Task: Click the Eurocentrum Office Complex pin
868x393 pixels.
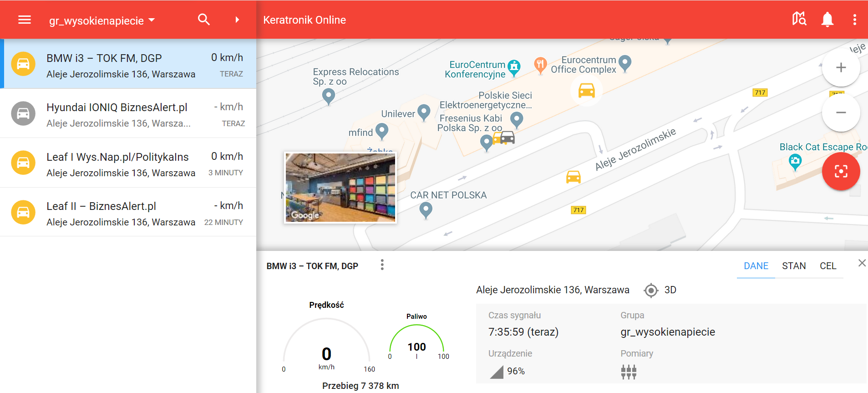Action: 625,63
